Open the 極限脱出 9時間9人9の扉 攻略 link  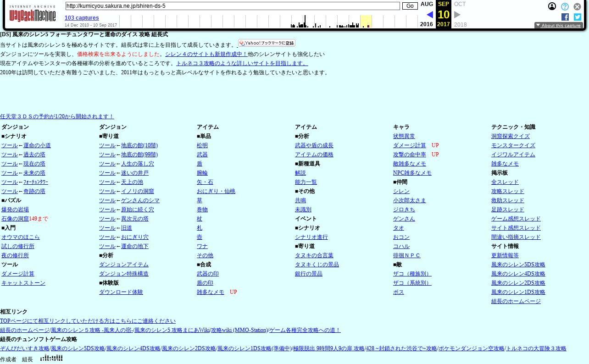coord(328,348)
